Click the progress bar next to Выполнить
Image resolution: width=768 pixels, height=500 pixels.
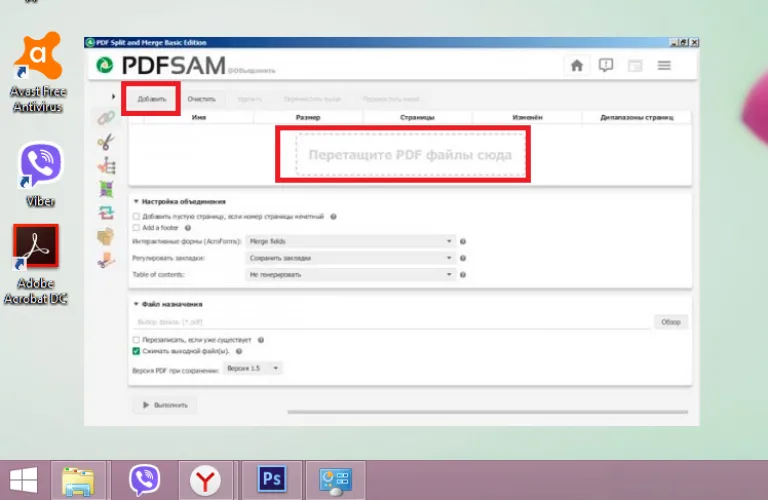point(488,412)
